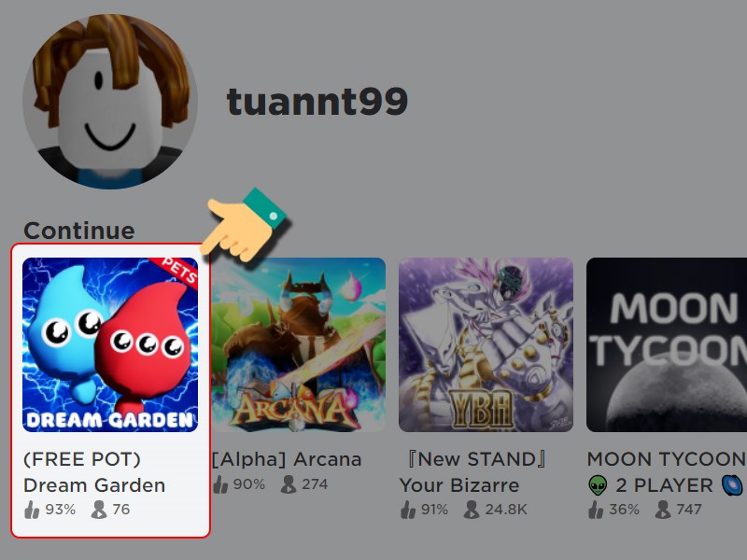747x560 pixels.
Task: Open the YBA game thumbnail
Action: [x=486, y=344]
